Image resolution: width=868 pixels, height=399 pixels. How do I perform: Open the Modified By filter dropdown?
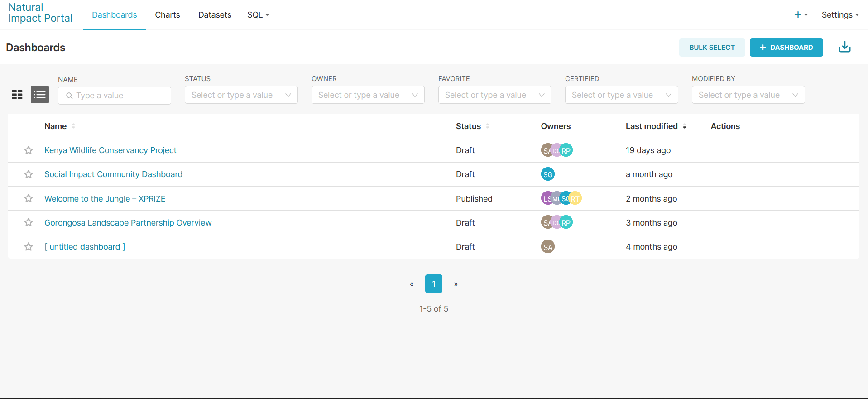(748, 95)
